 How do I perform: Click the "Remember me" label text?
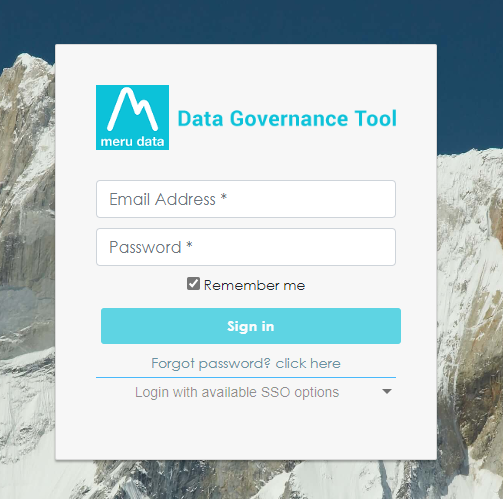(x=254, y=285)
